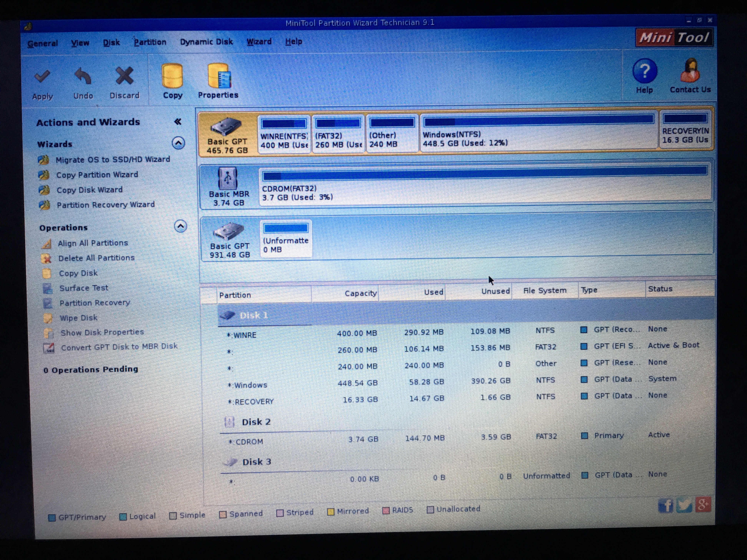This screenshot has height=560, width=747.
Task: Open the Wizard menu
Action: pyautogui.click(x=259, y=41)
